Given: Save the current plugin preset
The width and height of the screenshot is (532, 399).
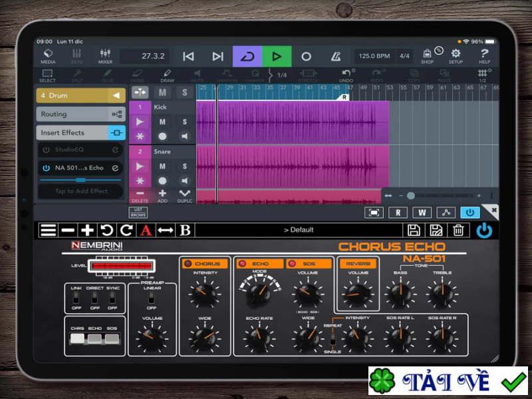Looking at the screenshot, I should 414,230.
